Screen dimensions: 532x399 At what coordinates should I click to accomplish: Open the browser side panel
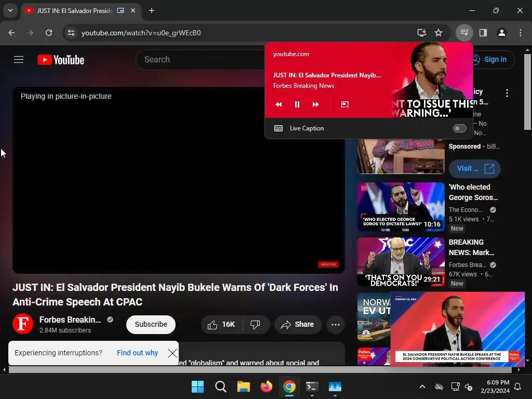483,33
